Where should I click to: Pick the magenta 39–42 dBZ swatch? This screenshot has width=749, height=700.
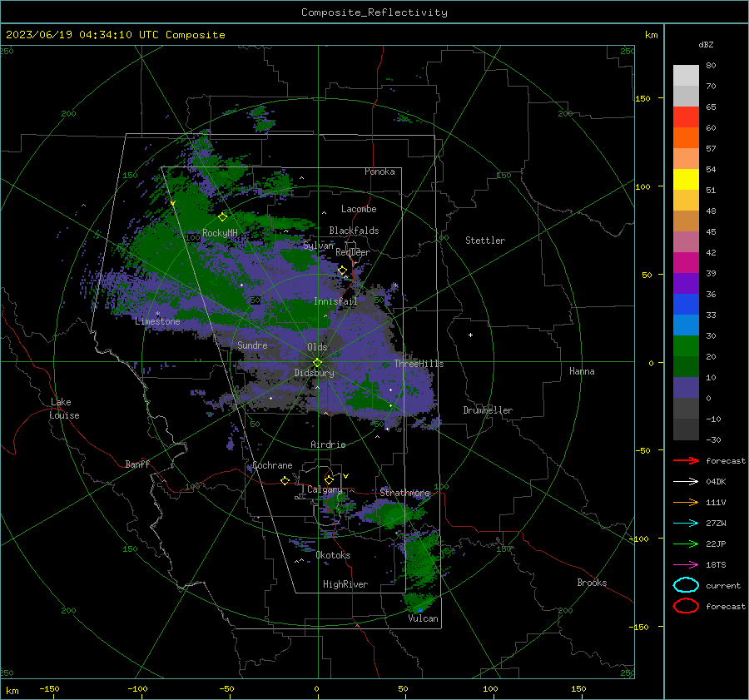(x=686, y=262)
